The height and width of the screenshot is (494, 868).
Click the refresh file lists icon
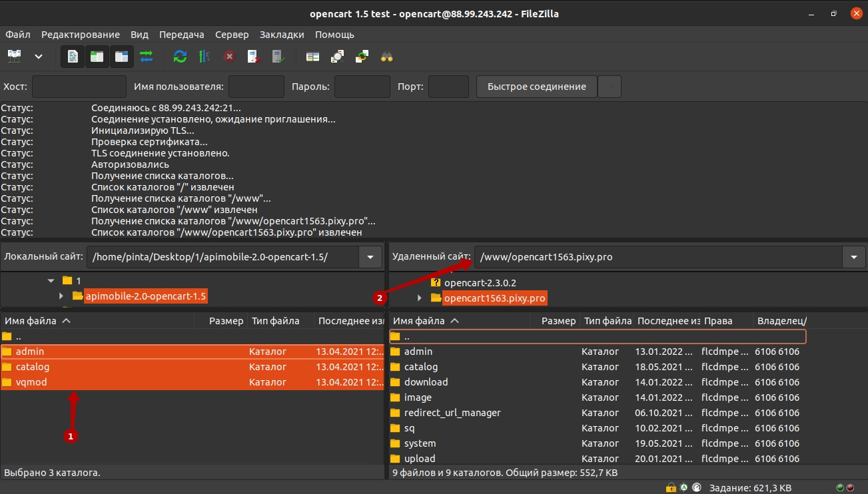click(180, 57)
